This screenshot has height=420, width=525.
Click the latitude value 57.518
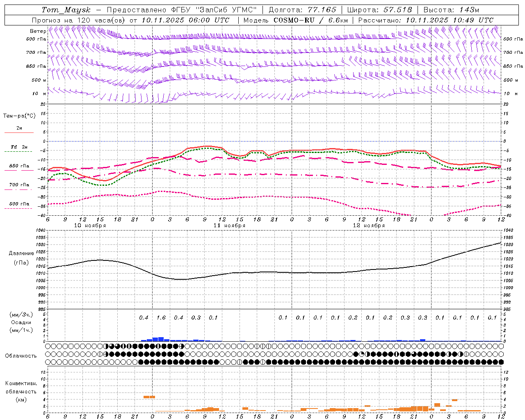point(398,10)
